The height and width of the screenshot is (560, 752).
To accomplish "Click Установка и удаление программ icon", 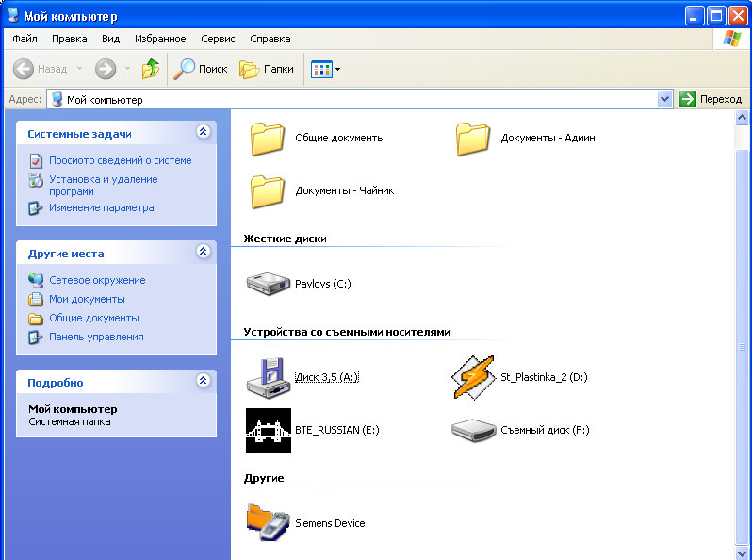I will [36, 180].
